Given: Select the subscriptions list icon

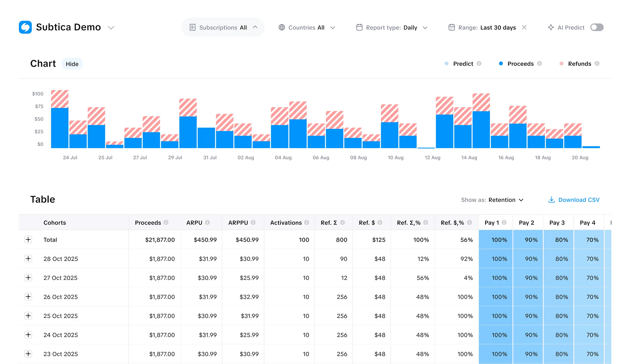Looking at the screenshot, I should tap(193, 27).
